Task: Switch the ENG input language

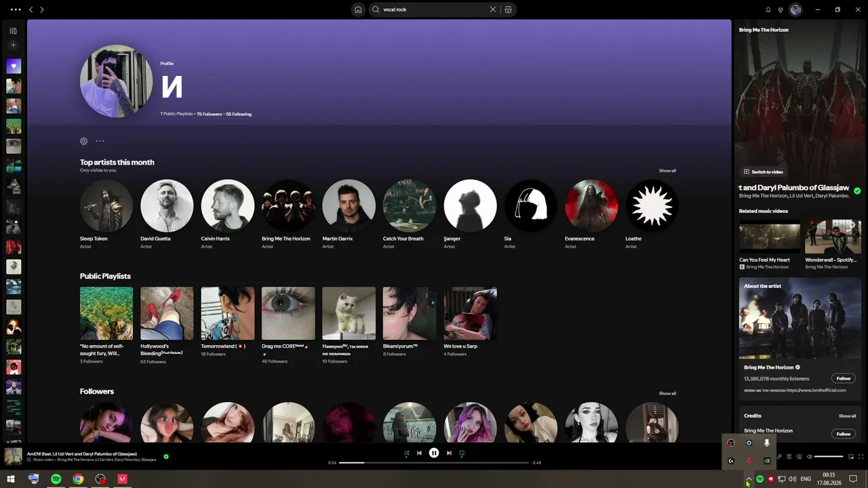Action: [x=806, y=479]
